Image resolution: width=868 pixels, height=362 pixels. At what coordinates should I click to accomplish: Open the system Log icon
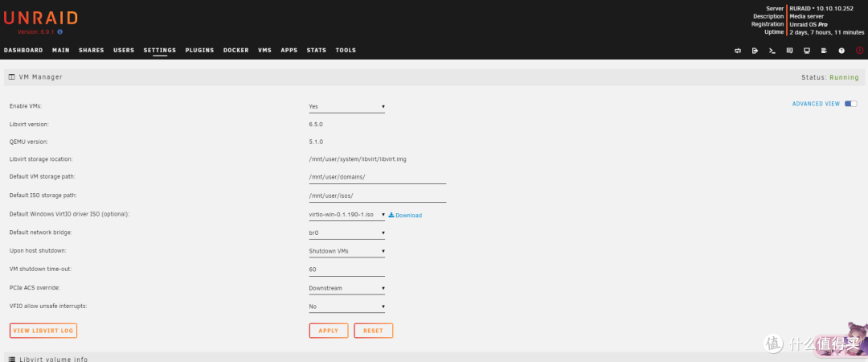click(x=824, y=51)
